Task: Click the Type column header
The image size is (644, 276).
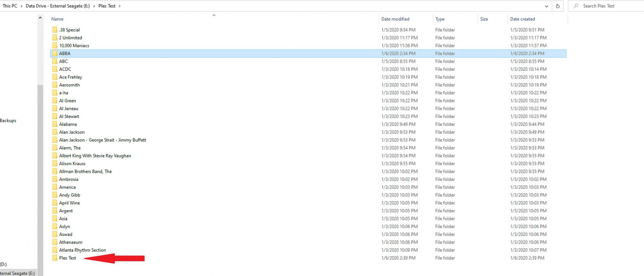Action: coord(440,19)
